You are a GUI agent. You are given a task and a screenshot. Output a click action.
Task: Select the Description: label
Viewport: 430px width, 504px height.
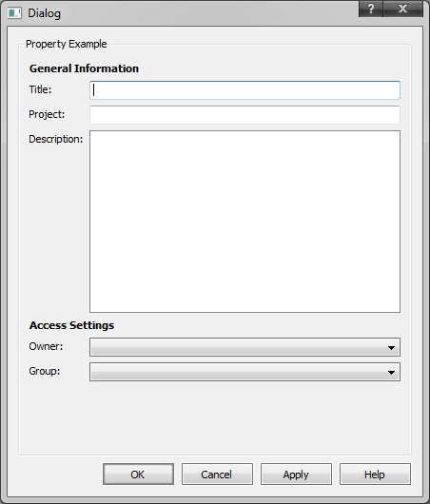click(55, 139)
